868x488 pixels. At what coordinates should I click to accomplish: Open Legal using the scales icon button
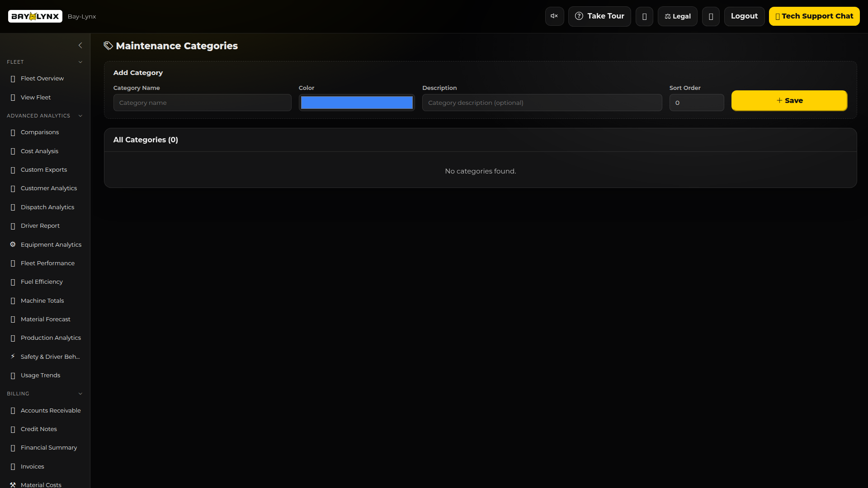pos(677,16)
